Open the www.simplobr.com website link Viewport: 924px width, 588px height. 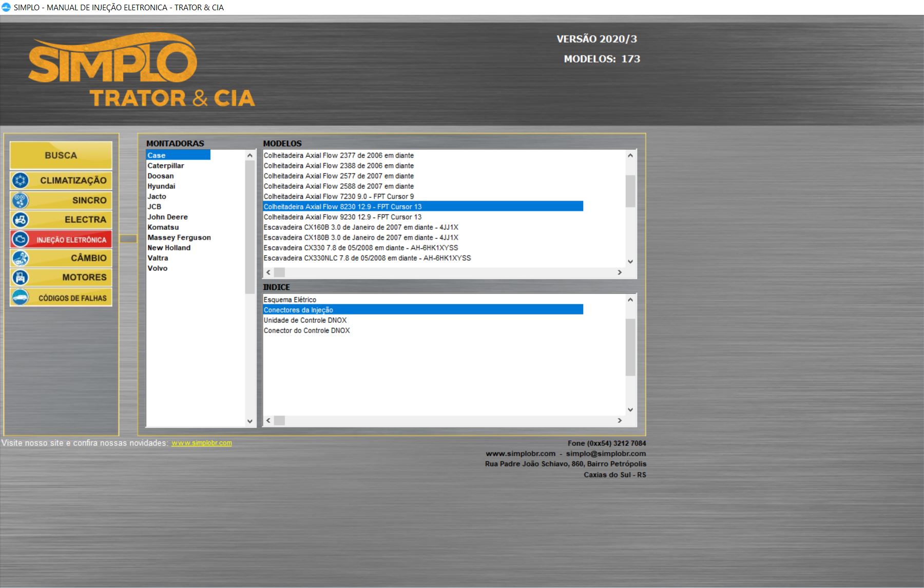(201, 443)
